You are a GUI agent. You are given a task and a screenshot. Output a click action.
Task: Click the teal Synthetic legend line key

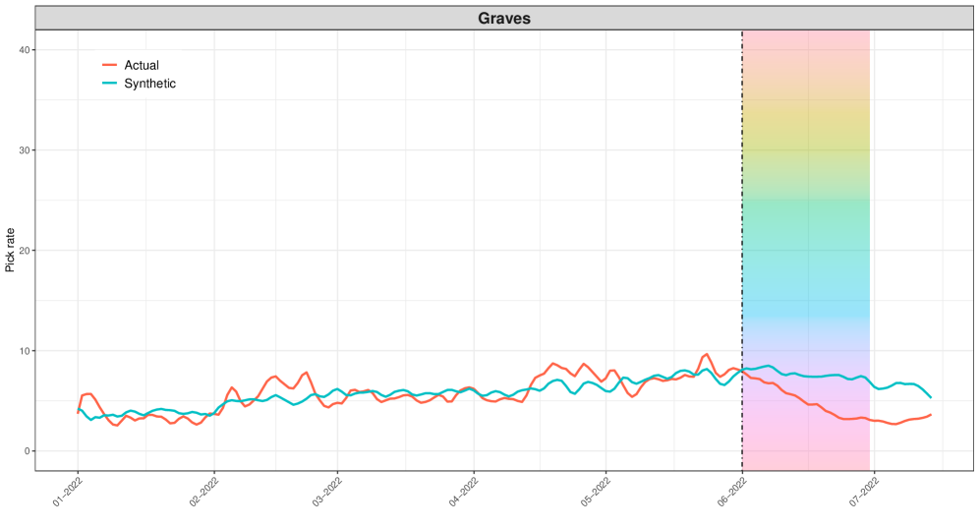tap(109, 84)
